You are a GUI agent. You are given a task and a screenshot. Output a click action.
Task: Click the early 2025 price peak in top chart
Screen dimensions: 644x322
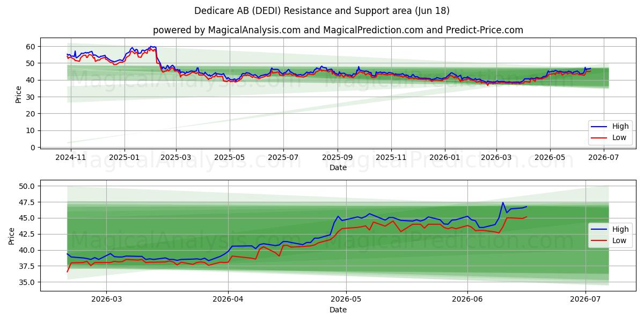(151, 47)
